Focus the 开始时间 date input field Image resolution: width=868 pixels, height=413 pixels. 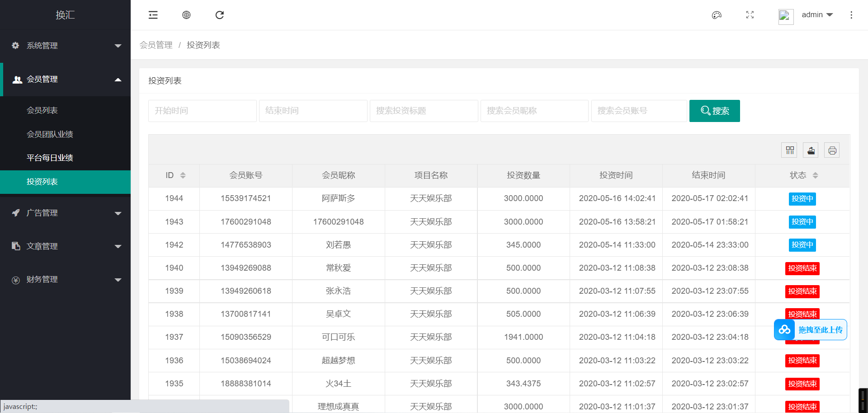click(202, 111)
